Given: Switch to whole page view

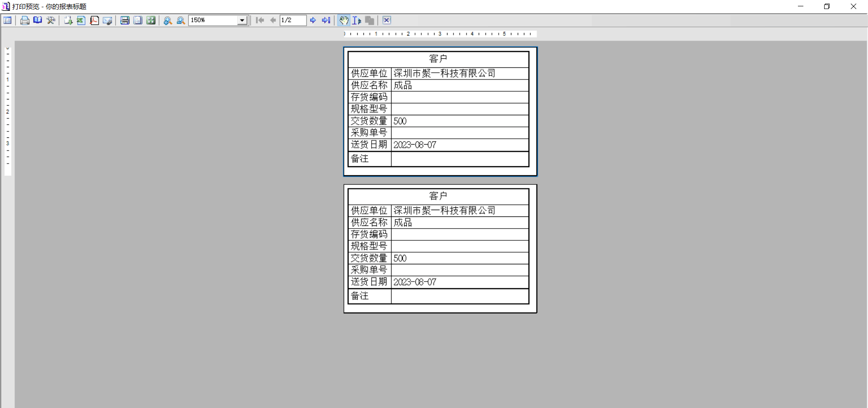Looking at the screenshot, I should (x=138, y=20).
